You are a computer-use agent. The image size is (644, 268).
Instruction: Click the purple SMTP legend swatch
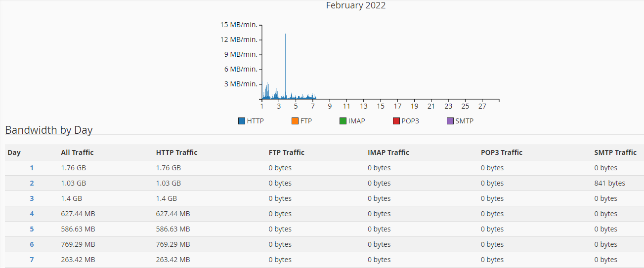450,121
